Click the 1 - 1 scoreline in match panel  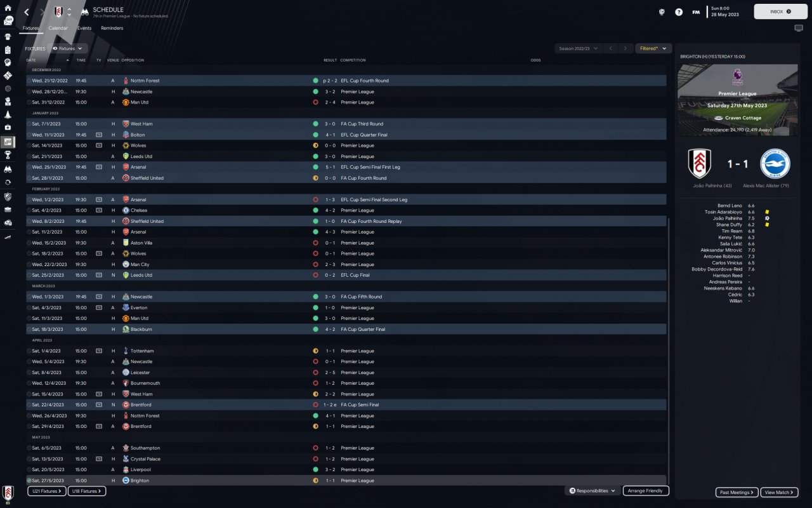pos(738,164)
